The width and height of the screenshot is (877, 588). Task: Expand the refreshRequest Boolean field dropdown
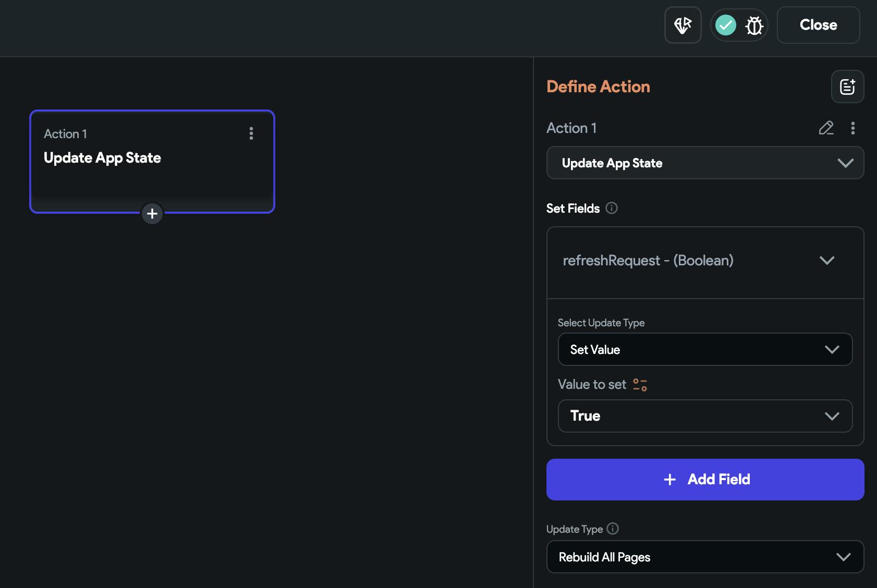coord(705,261)
